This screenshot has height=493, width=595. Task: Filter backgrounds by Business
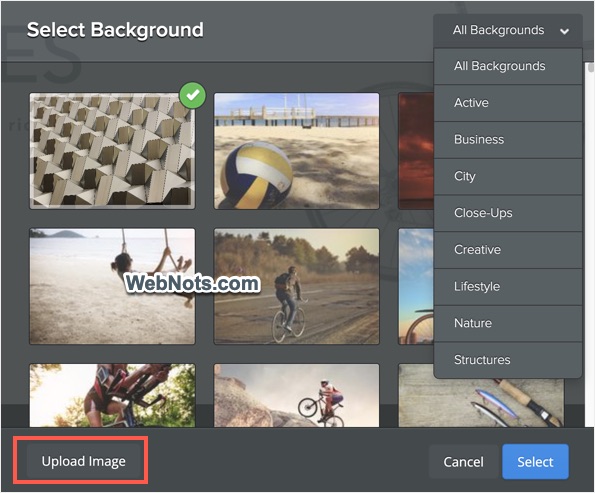508,140
